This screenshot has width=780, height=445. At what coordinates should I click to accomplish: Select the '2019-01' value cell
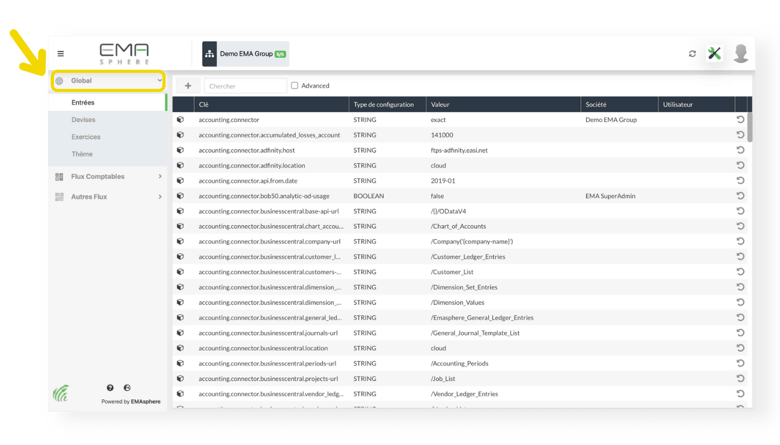[443, 180]
